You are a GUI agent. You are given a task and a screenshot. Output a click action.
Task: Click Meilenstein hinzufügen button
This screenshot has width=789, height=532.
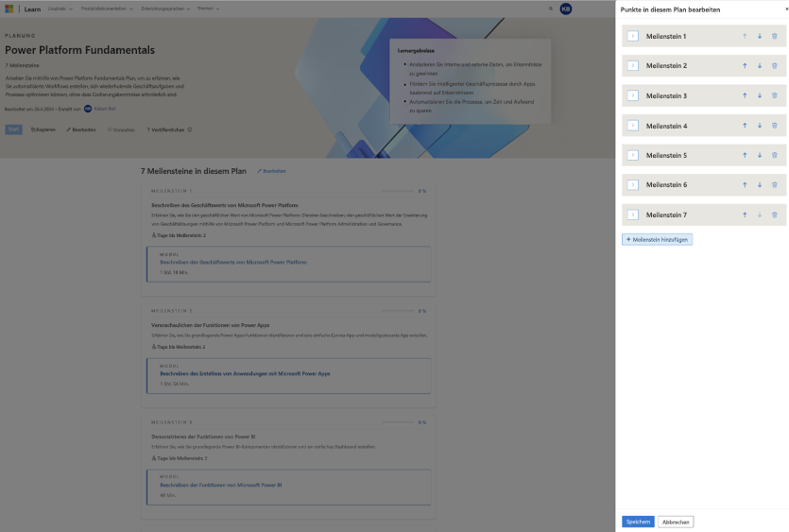[657, 240]
